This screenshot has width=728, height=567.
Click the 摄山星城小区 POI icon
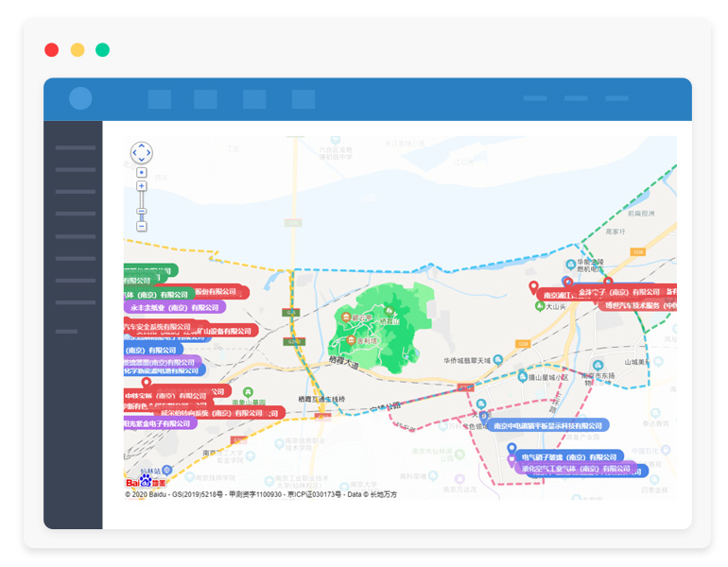coord(523,377)
